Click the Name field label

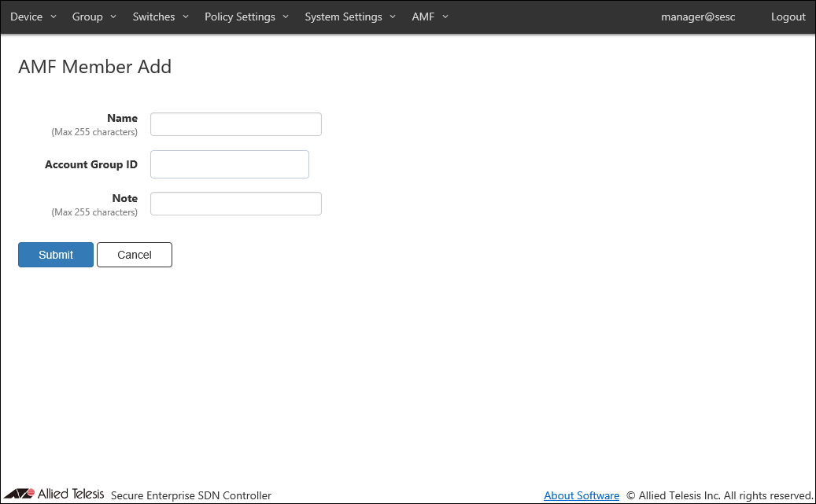[122, 118]
